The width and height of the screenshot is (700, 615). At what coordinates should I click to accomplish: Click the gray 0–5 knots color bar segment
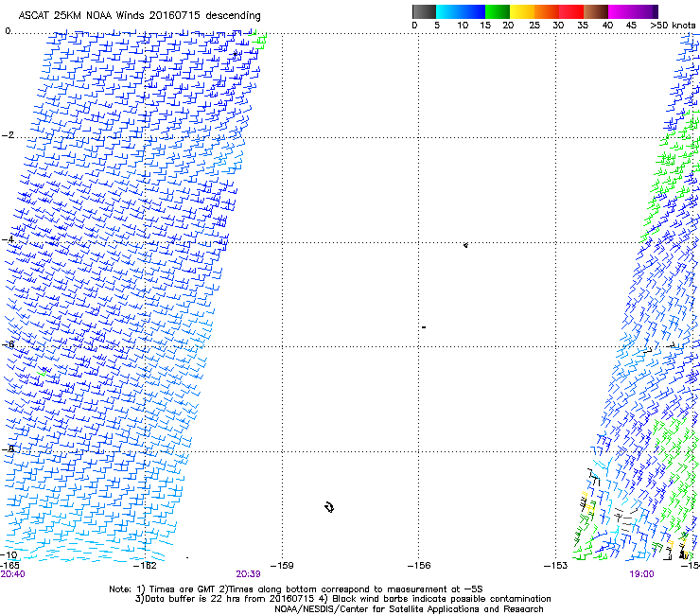(424, 11)
